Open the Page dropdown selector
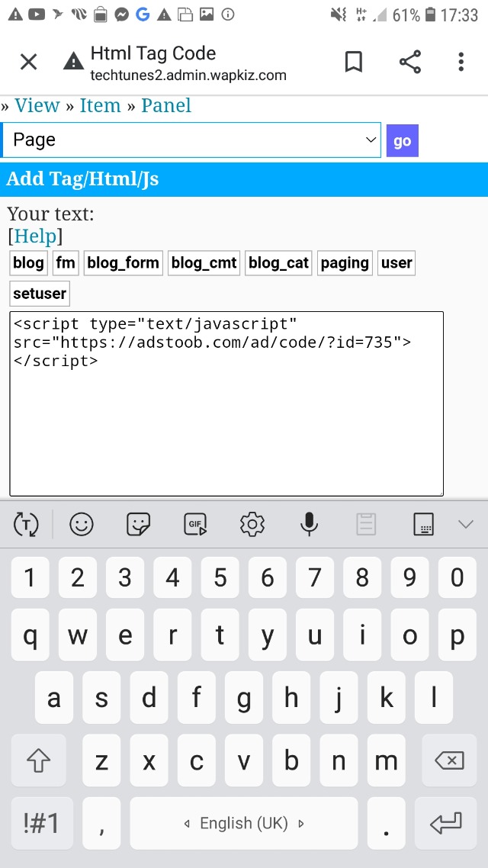The width and height of the screenshot is (488, 868). tap(191, 140)
